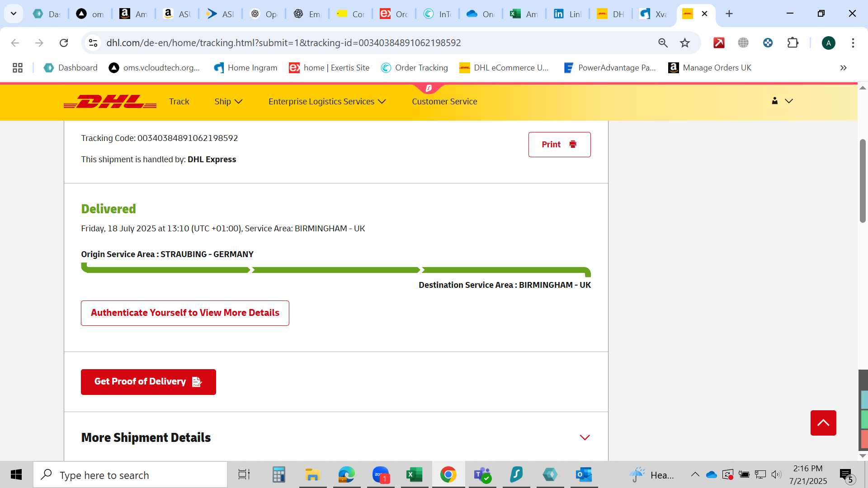
Task: Switch to the Xva browser tab
Action: tap(654, 14)
